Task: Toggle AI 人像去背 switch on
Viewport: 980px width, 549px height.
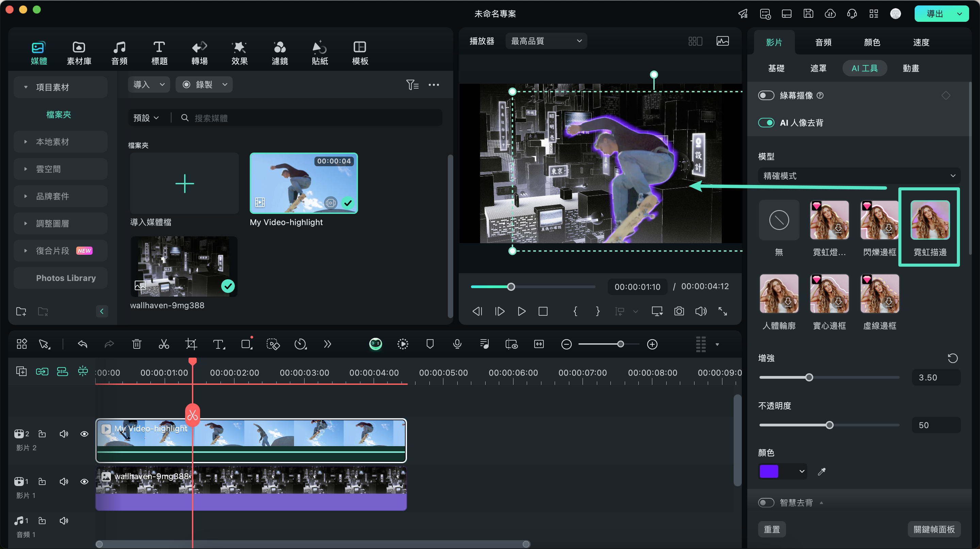Action: 767,122
